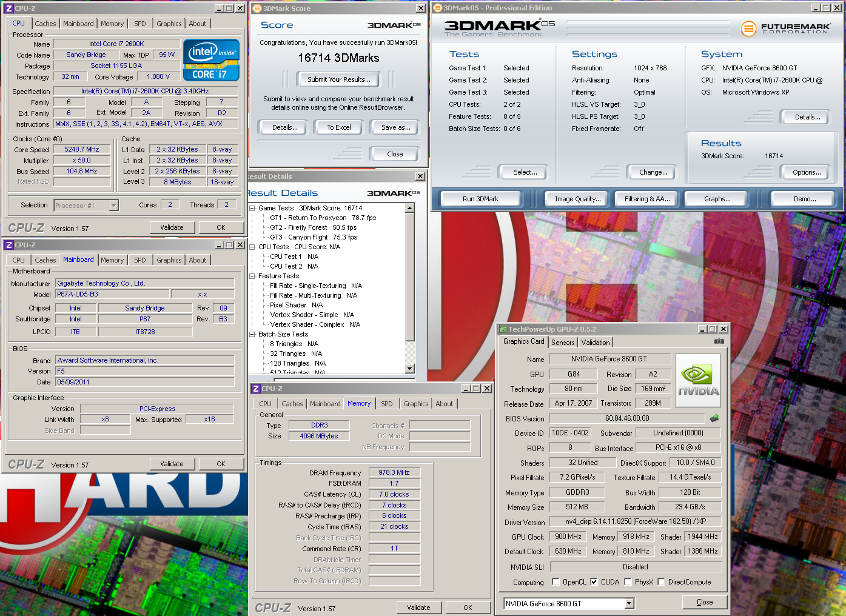This screenshot has width=846, height=616.
Task: Click scroll-down arrow in Result Details list
Action: pyautogui.click(x=410, y=369)
